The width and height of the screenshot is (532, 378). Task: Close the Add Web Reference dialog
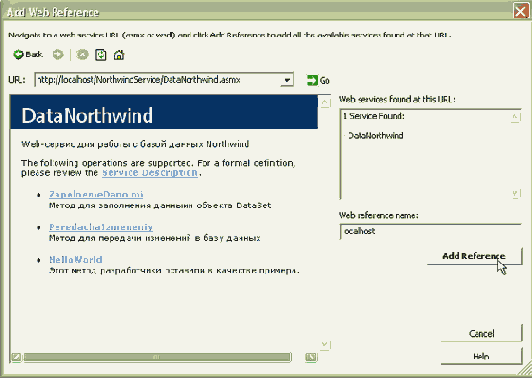tap(521, 12)
